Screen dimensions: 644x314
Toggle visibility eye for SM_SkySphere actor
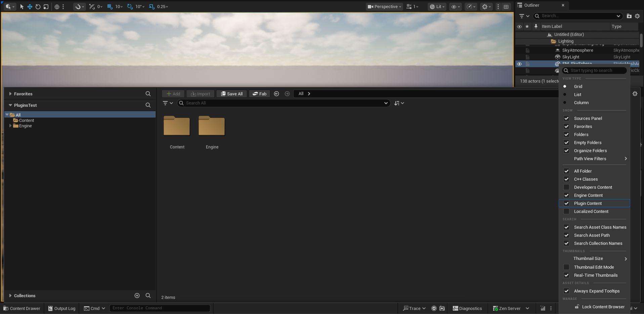(519, 64)
